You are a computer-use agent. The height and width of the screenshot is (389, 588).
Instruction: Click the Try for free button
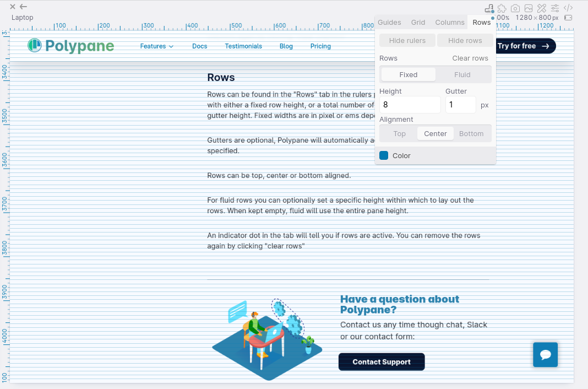[526, 46]
